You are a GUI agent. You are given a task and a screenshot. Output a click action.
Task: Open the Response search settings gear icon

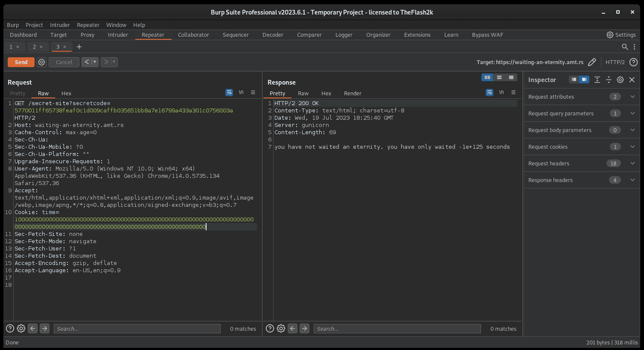coord(281,329)
